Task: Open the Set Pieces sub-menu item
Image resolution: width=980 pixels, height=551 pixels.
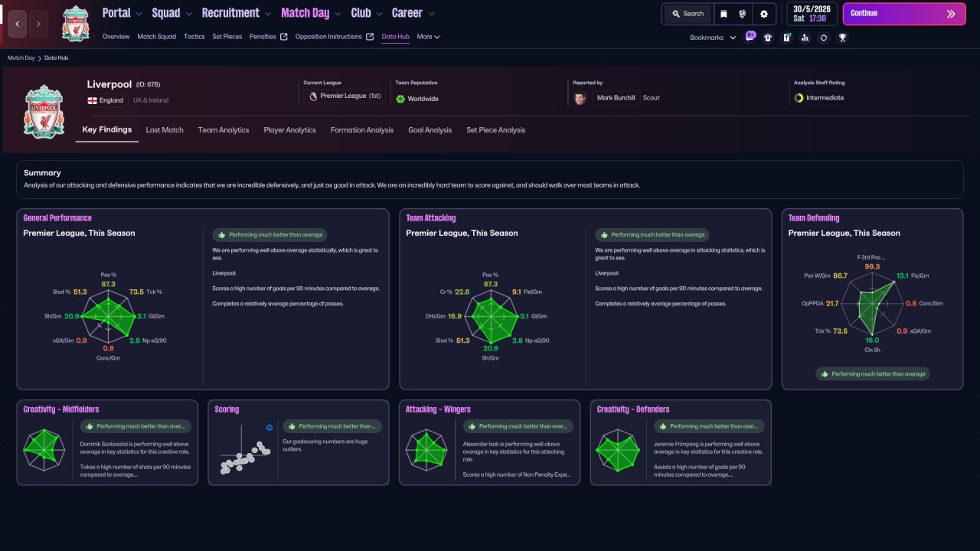Action: point(227,37)
